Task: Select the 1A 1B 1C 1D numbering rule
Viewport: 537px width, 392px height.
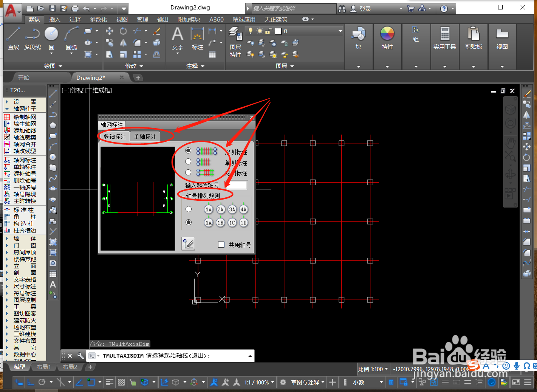Action: [189, 222]
